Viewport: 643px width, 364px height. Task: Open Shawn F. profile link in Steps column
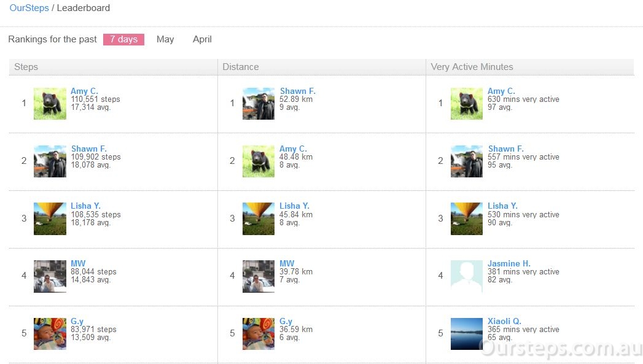pos(89,149)
